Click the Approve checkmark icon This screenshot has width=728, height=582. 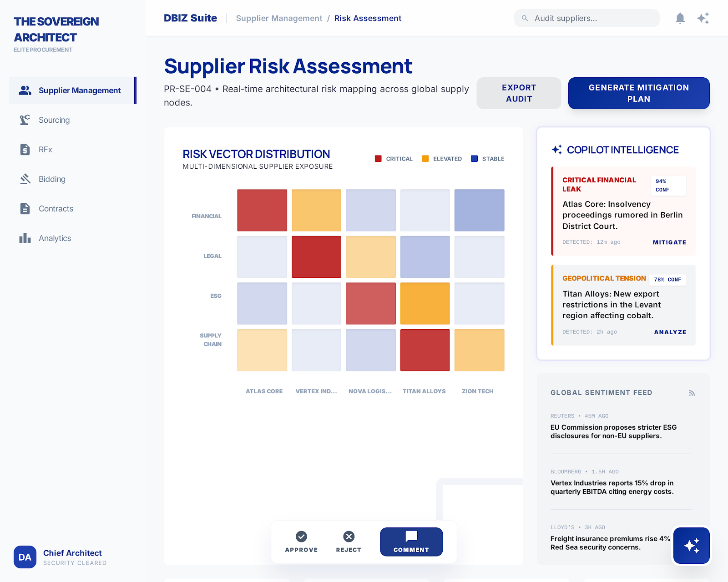point(301,537)
